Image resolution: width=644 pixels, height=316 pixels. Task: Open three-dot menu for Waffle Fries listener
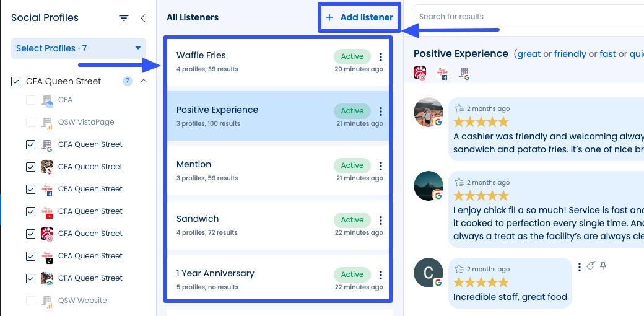pyautogui.click(x=381, y=57)
